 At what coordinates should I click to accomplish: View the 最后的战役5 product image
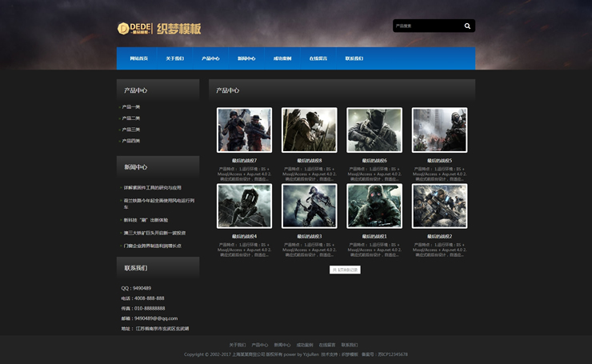(x=439, y=130)
